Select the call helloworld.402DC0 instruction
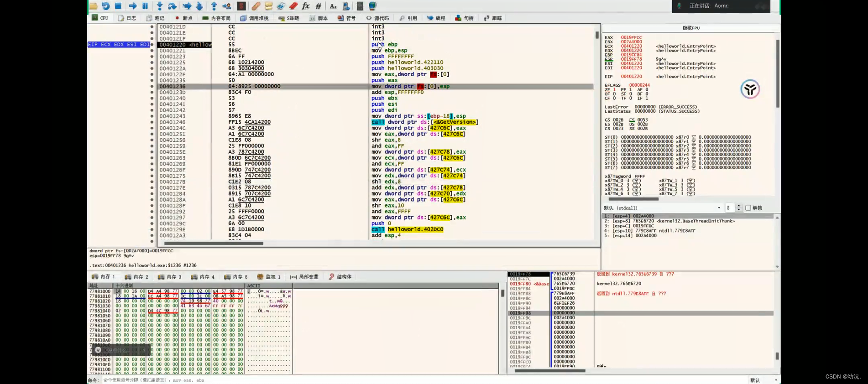The height and width of the screenshot is (384, 868). (x=407, y=229)
